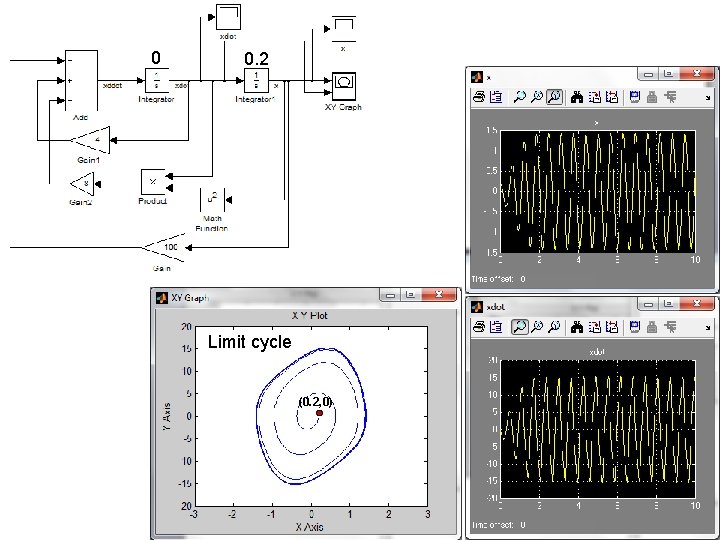
Task: Click the 'xddot' signal label after the Add block
Action: 112,85
